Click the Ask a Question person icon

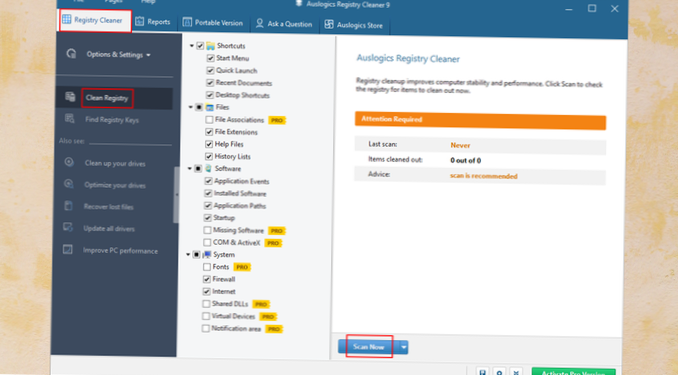[x=259, y=23]
